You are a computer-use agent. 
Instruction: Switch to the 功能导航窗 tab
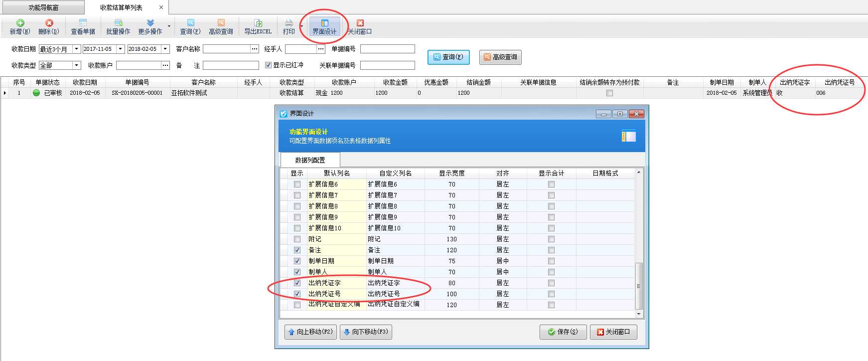pyautogui.click(x=43, y=7)
